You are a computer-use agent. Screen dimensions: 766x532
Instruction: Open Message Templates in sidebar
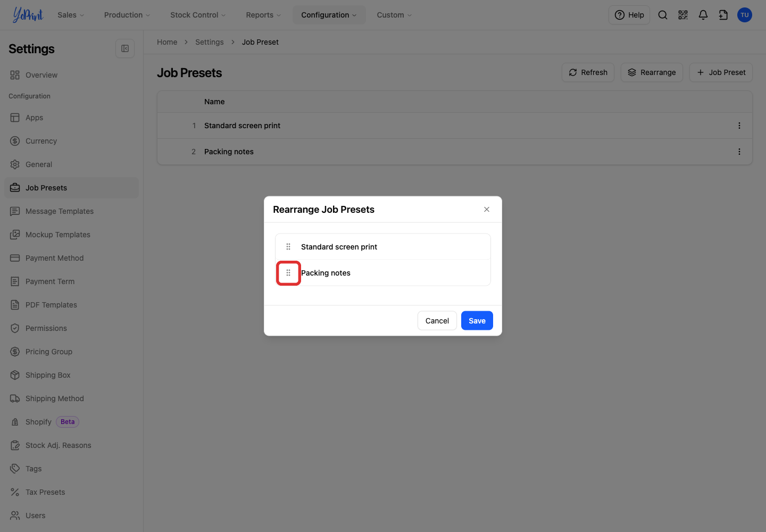[71, 211]
